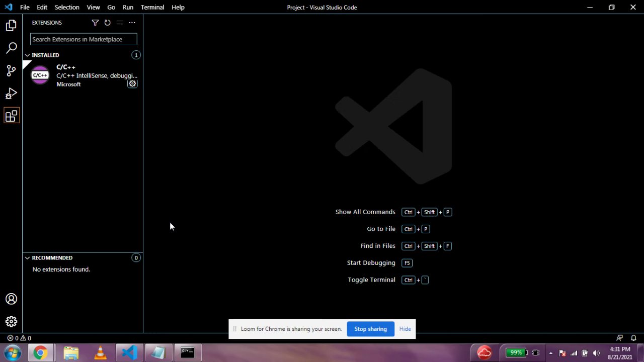Open Extensions views and more actions menu
Image resolution: width=644 pixels, height=362 pixels.
[x=132, y=23]
